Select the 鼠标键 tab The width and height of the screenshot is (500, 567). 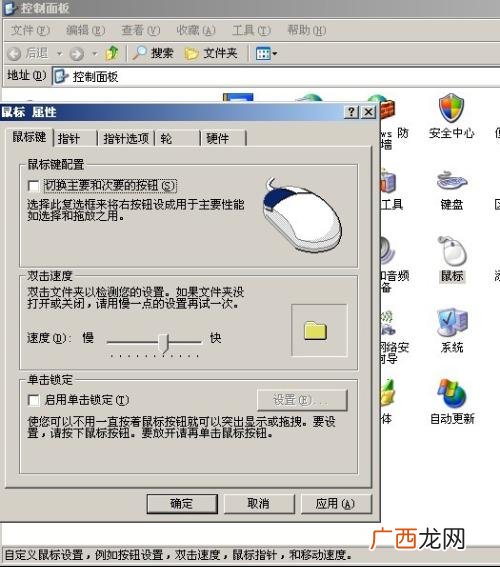[x=30, y=137]
